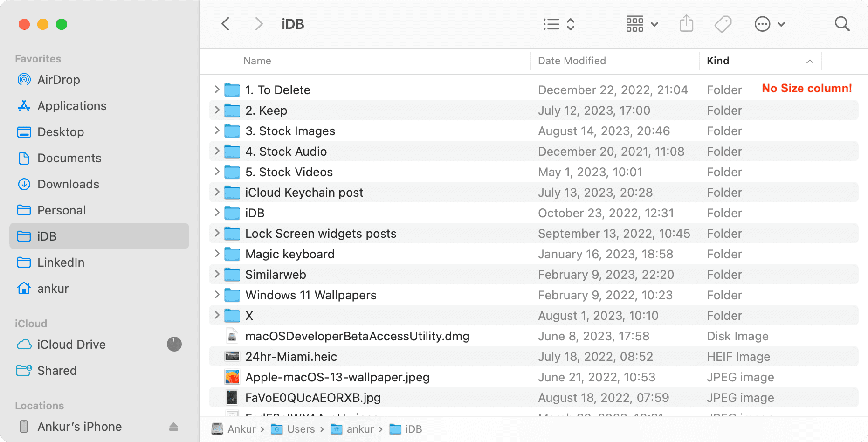Screen dimensions: 868x442
Task: Open AirDrop from the sidebar
Action: point(58,79)
